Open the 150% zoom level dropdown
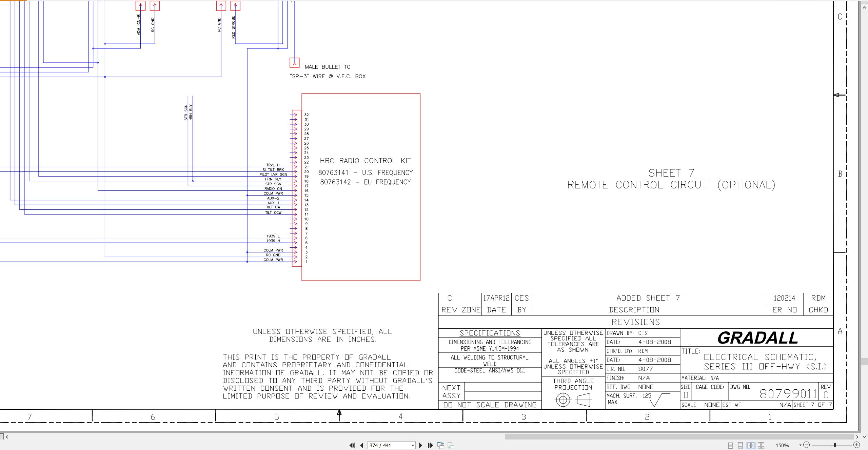This screenshot has height=450, width=868. [x=800, y=445]
